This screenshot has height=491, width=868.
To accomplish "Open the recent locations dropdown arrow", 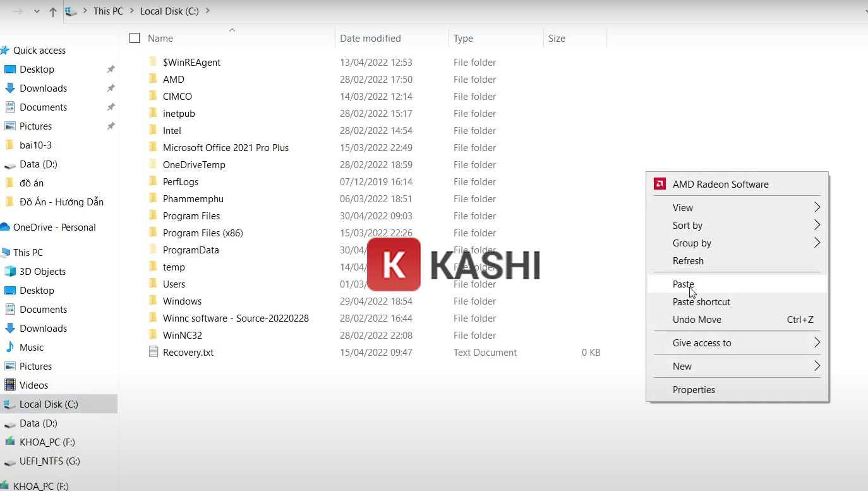I will 37,11.
